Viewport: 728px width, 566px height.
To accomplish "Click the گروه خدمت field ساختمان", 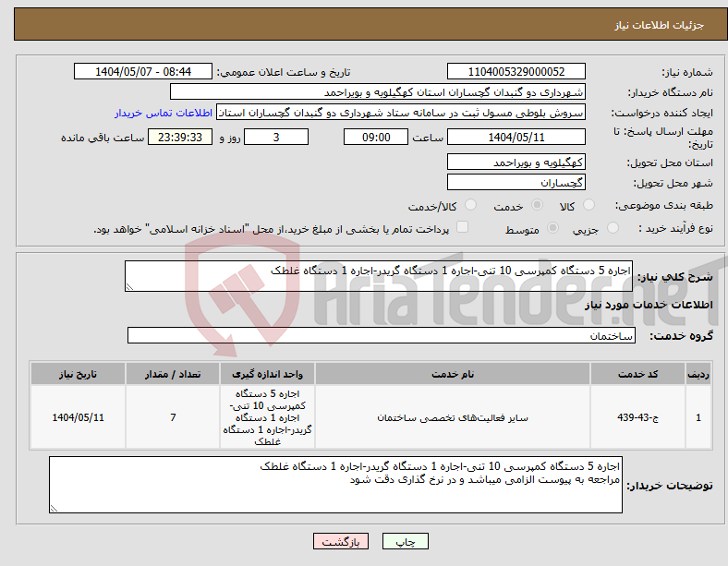I will tap(382, 335).
